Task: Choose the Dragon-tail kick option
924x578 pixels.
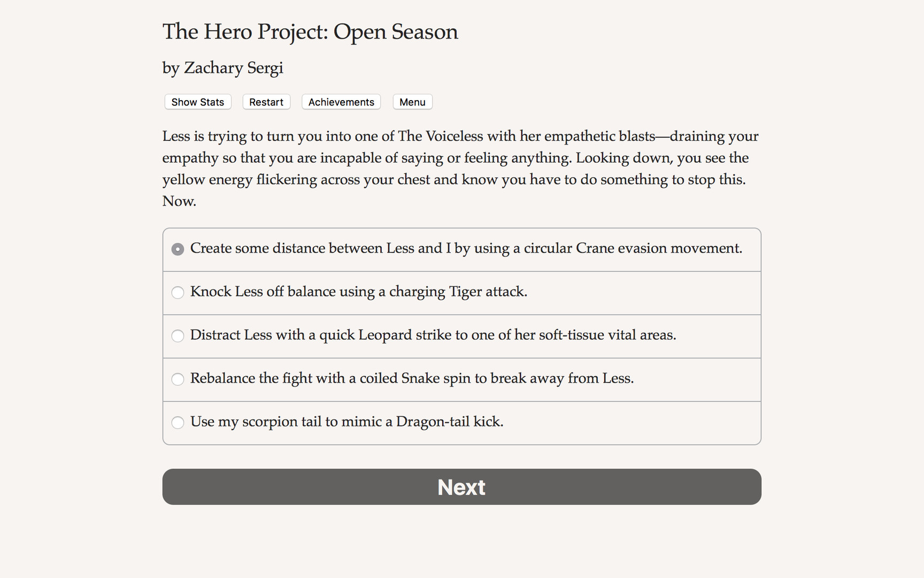Action: [461, 422]
